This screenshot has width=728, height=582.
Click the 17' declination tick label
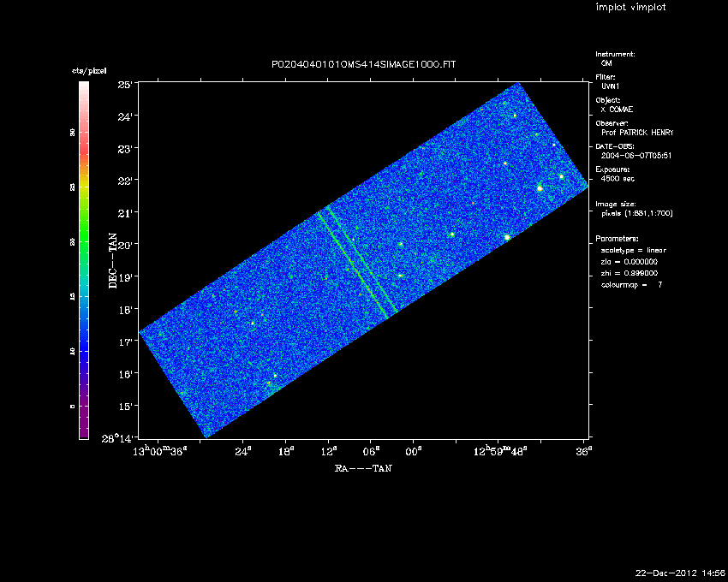point(125,341)
